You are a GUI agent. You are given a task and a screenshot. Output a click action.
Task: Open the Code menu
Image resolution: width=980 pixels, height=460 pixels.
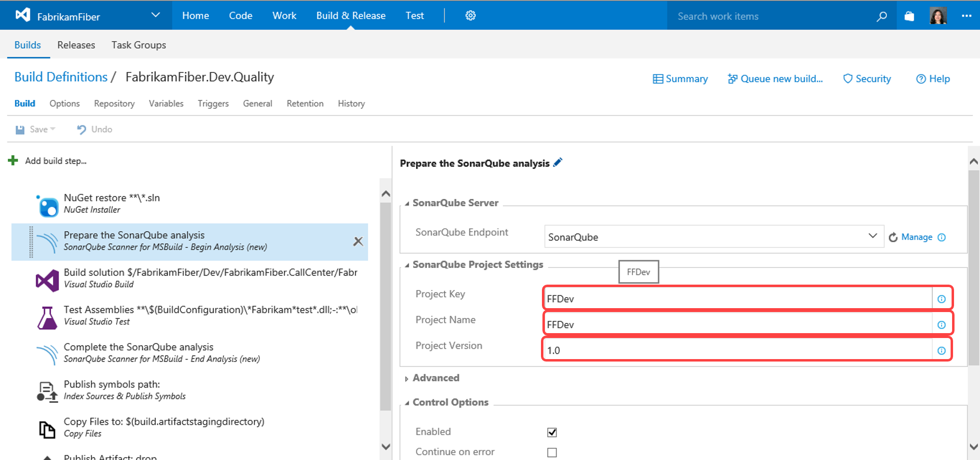[x=241, y=16]
